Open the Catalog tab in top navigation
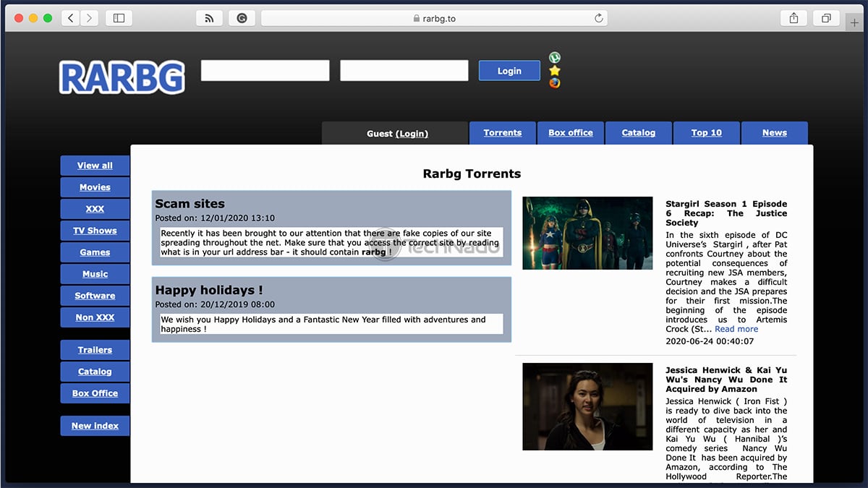The image size is (868, 488). pos(639,133)
